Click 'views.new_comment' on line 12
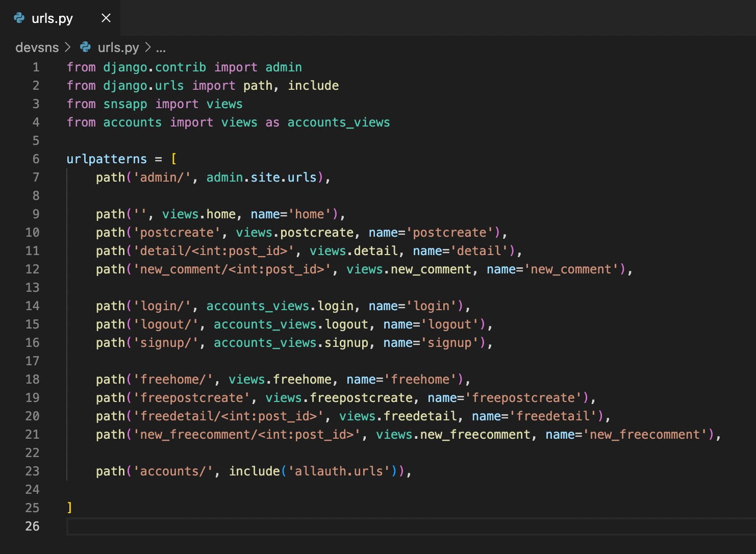This screenshot has height=554, width=756. [x=409, y=269]
